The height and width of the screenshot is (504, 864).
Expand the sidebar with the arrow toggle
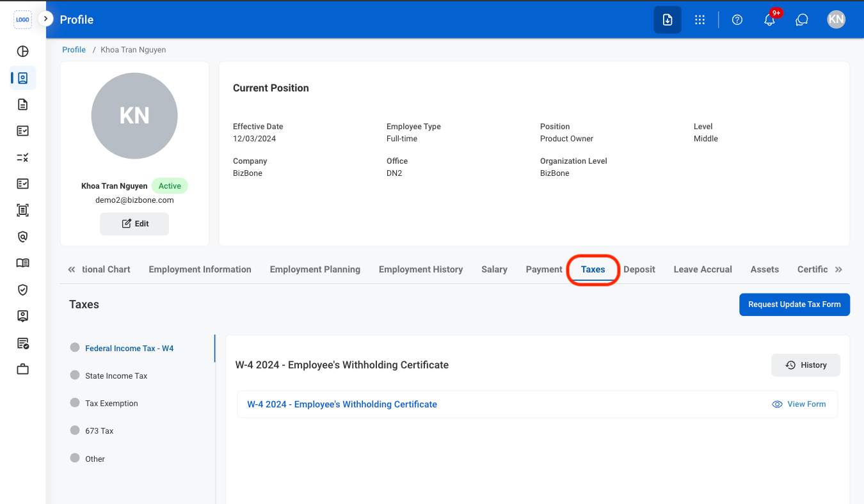click(x=45, y=19)
